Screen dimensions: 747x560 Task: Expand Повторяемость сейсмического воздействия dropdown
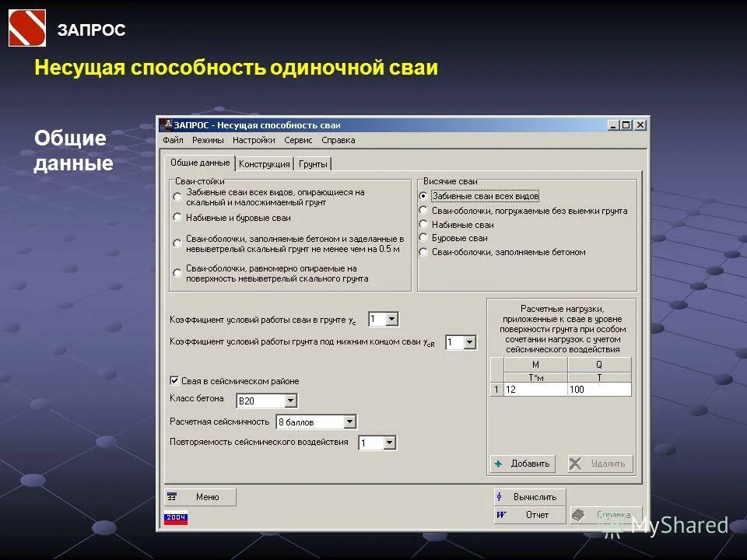click(x=389, y=443)
